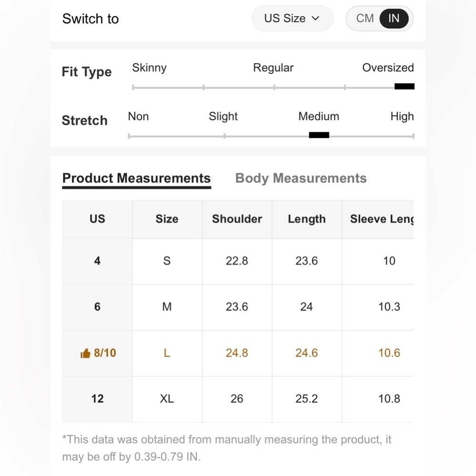
Task: Select the size M row
Action: click(238, 307)
